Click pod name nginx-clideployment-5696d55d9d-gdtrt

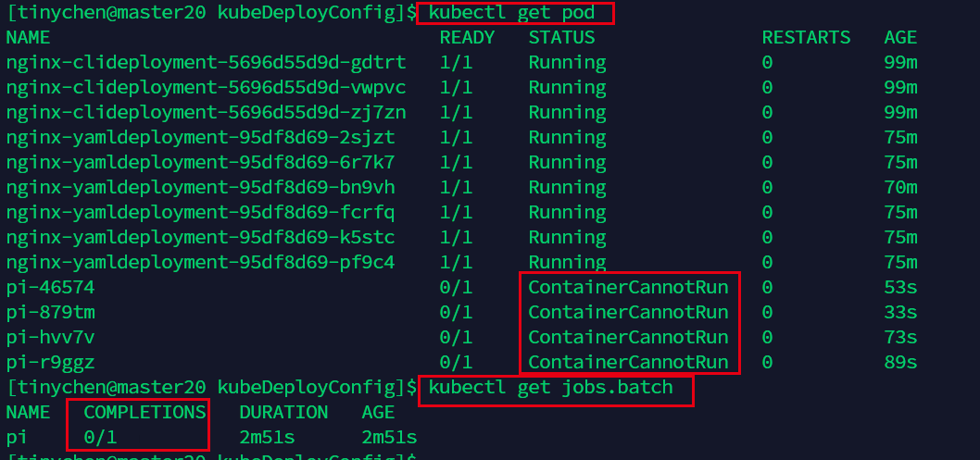[206, 63]
